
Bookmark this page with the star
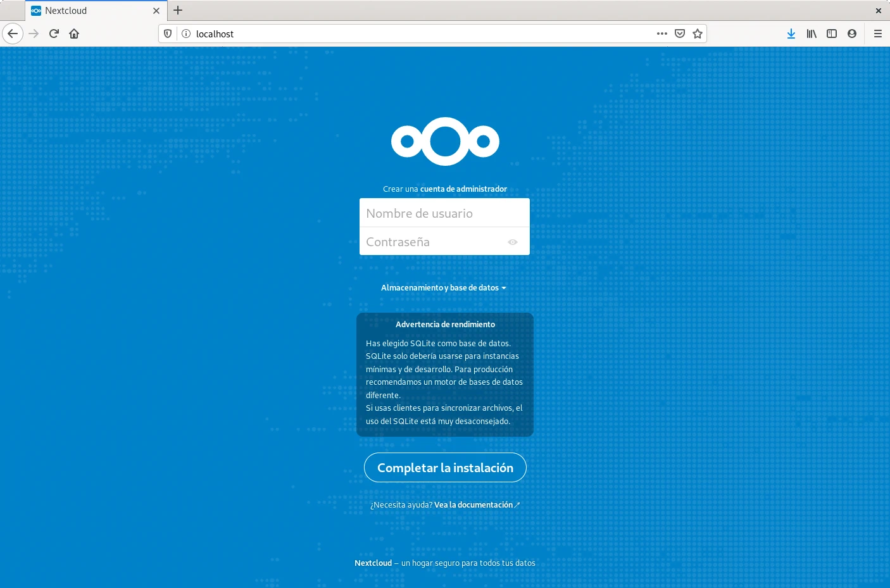[x=698, y=34]
